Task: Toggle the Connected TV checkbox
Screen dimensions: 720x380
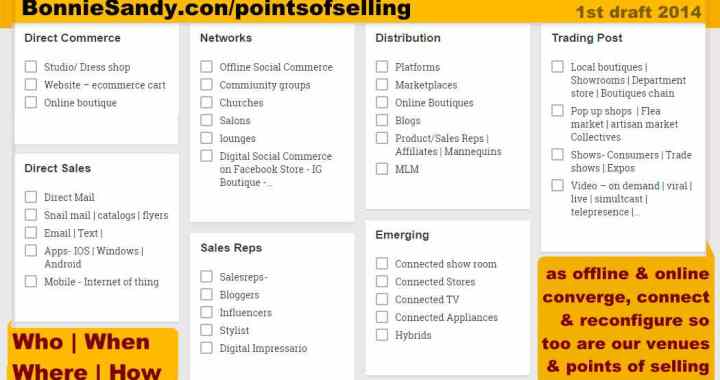Action: [x=382, y=299]
